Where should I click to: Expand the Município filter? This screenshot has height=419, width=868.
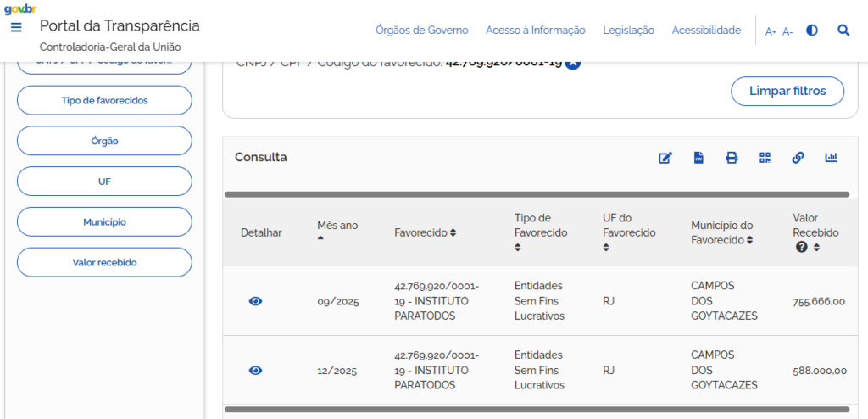[x=104, y=222]
